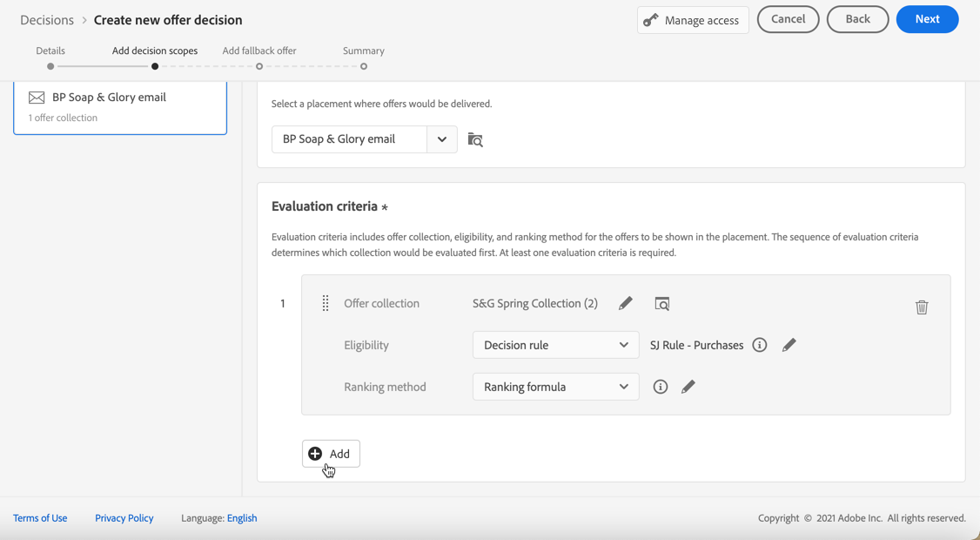The width and height of the screenshot is (980, 540).
Task: Expand the BP Soap & Glory email placement dropdown
Action: click(441, 139)
